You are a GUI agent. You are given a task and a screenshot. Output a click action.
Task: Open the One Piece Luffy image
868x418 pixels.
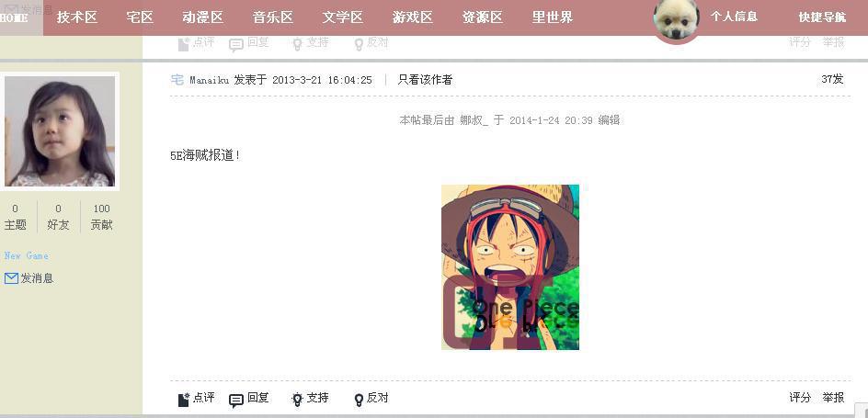click(510, 267)
